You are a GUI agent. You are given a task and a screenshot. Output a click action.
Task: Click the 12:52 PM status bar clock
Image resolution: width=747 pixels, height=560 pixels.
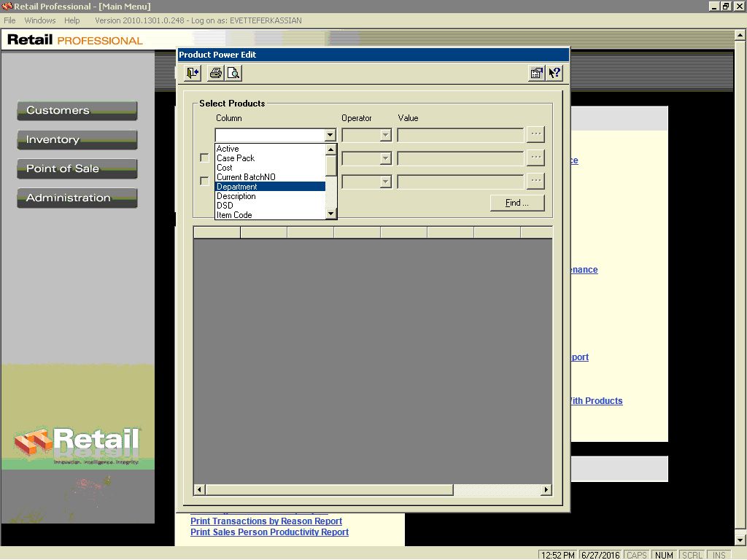[x=558, y=555]
